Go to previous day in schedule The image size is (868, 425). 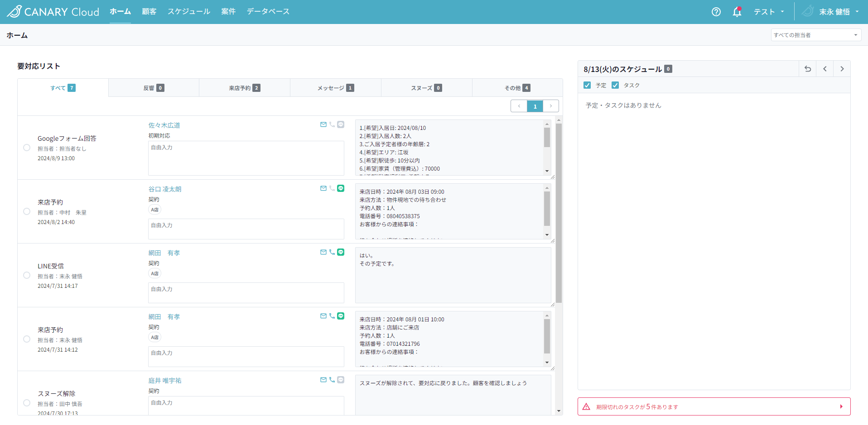pos(825,69)
